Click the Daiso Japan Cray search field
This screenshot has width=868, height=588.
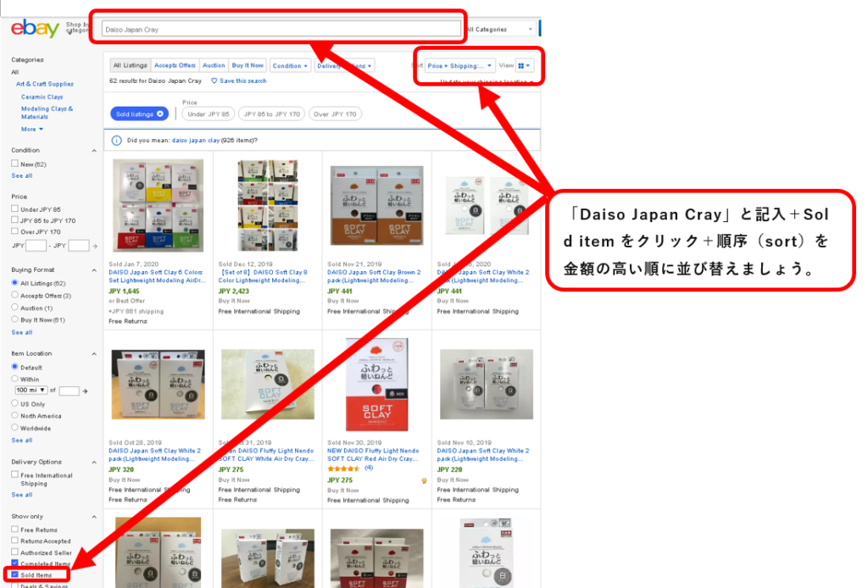281,30
